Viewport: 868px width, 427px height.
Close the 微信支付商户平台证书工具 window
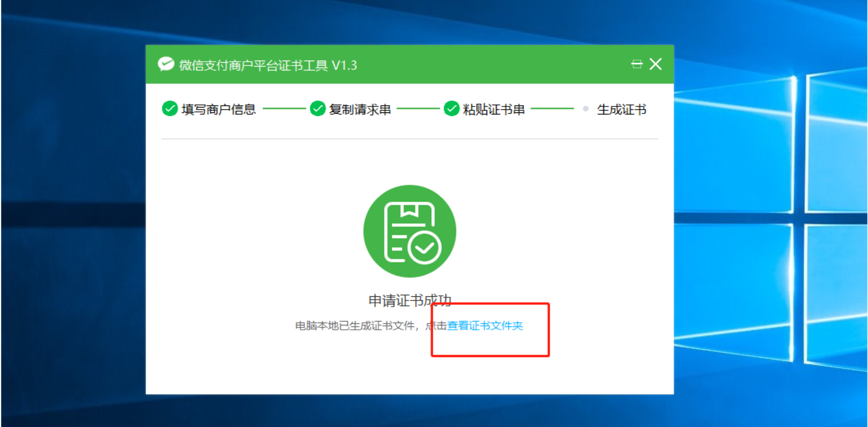[656, 64]
